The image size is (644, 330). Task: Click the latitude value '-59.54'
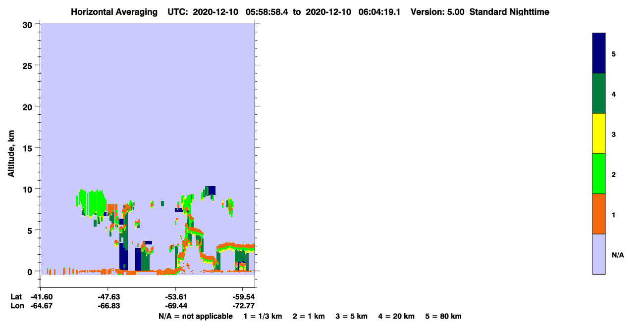243,297
